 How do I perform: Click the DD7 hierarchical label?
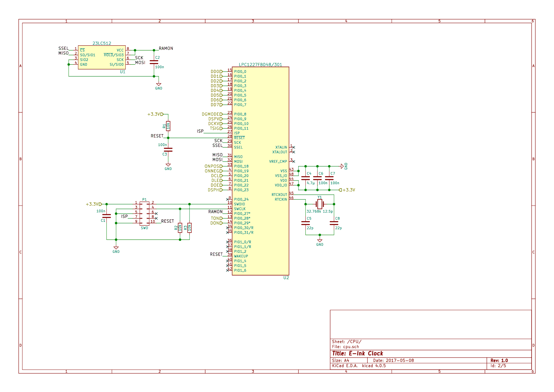point(217,105)
